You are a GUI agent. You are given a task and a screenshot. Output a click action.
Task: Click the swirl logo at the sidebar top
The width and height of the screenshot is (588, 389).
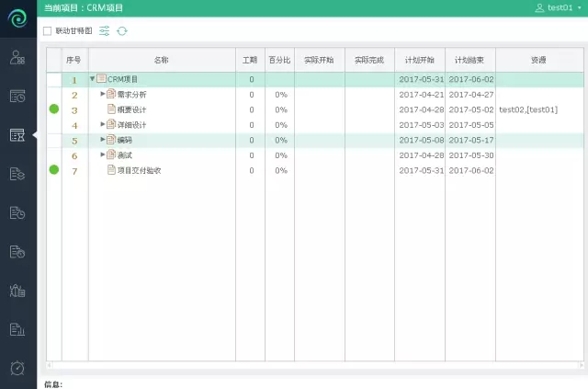point(17,18)
